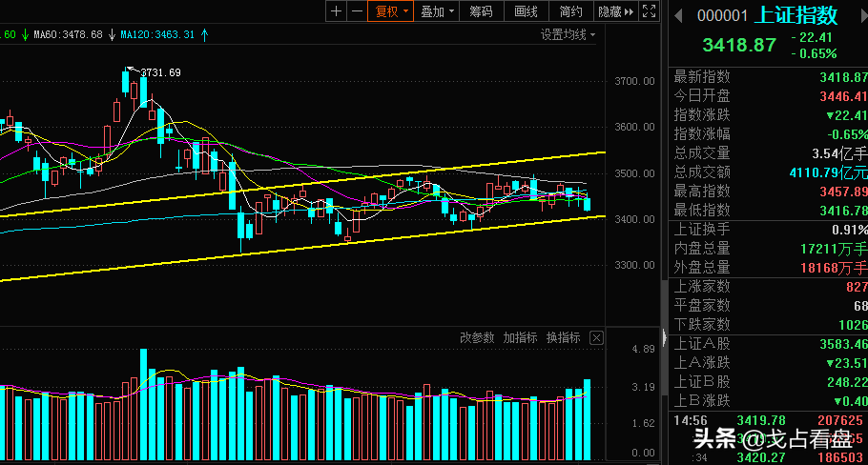Close the indicator panel with X box
Image resolution: width=868 pixels, height=465 pixels.
[596, 338]
